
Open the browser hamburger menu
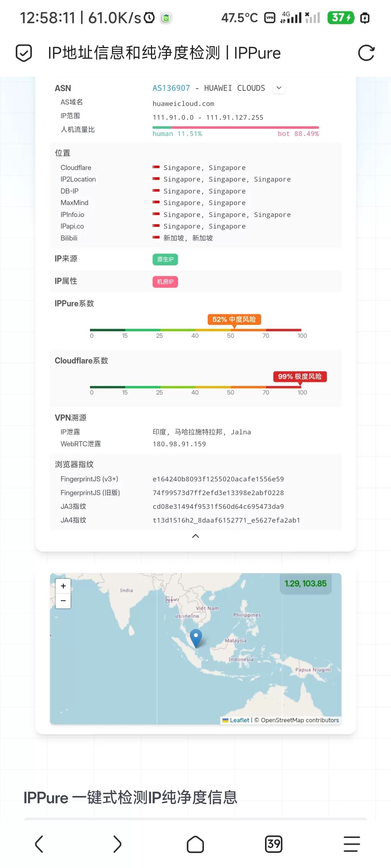(352, 844)
